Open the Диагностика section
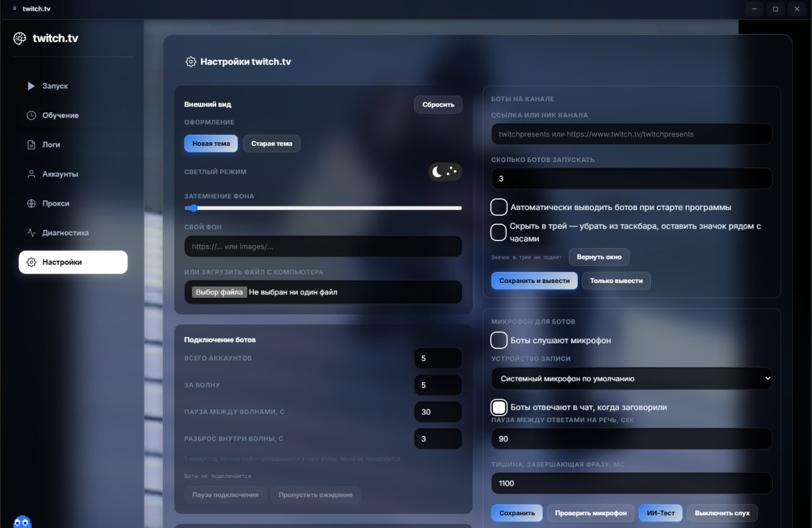 pyautogui.click(x=73, y=233)
